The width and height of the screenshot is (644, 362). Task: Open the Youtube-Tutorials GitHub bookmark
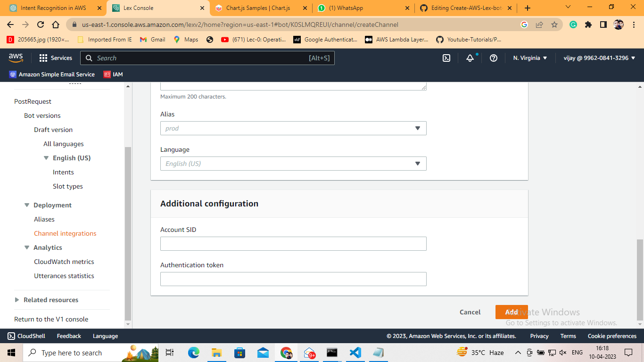pos(439,40)
